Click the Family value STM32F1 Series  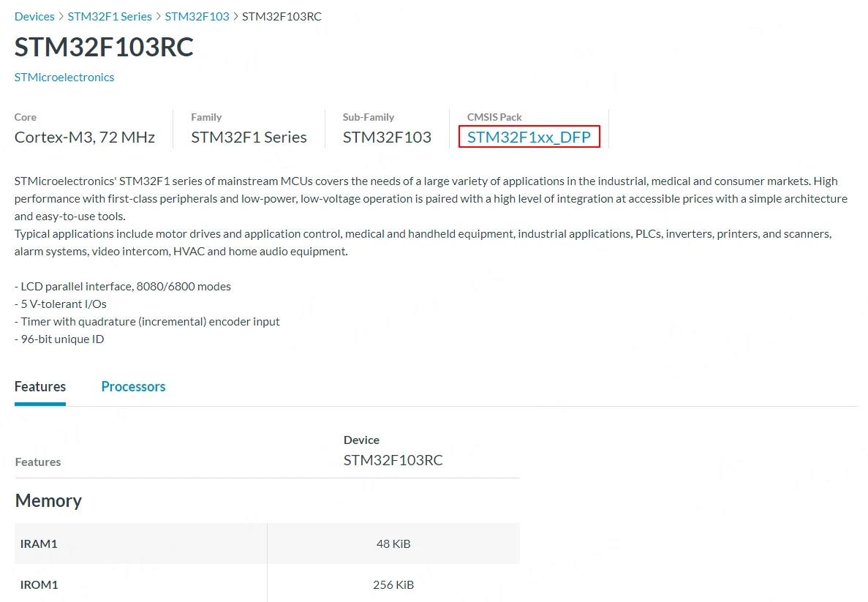(249, 137)
